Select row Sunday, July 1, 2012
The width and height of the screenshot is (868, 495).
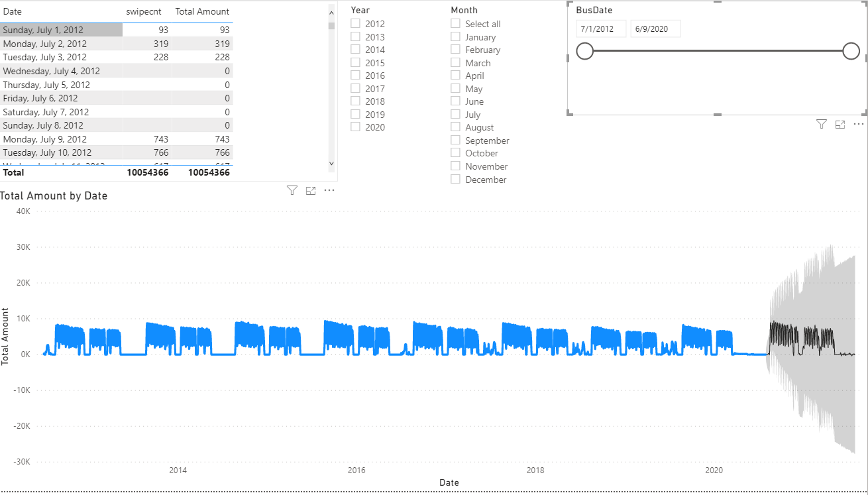point(117,30)
